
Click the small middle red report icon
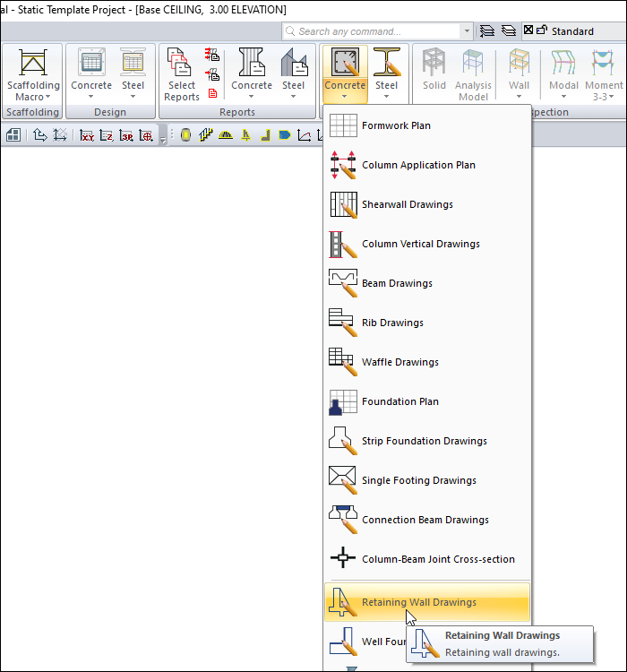[x=212, y=74]
